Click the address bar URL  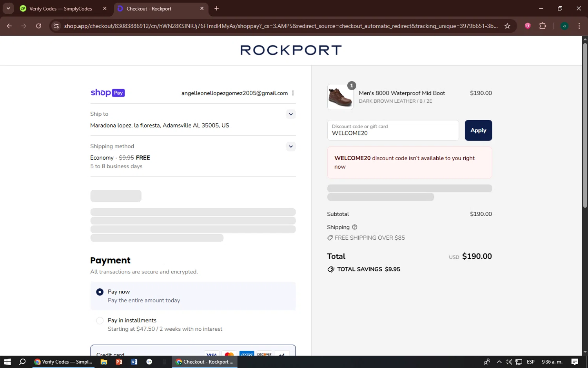(x=281, y=26)
